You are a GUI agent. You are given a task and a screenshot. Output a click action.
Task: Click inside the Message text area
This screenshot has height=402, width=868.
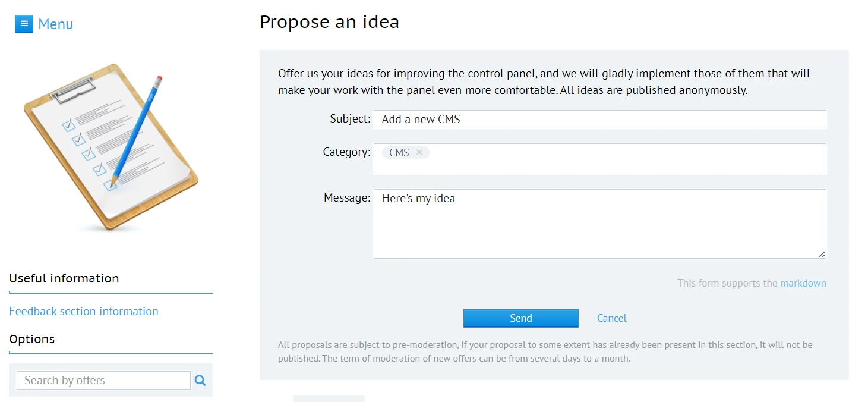pos(599,229)
